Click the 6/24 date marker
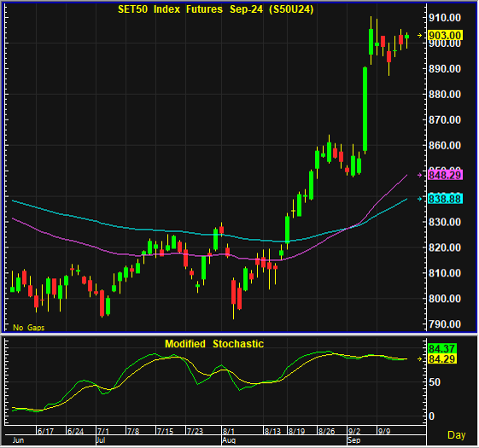This screenshot has width=479, height=448. click(x=75, y=431)
